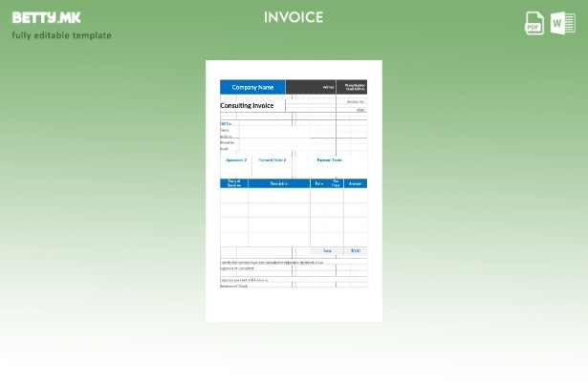Click the Description column header
588x382 pixels.
pyautogui.click(x=279, y=183)
